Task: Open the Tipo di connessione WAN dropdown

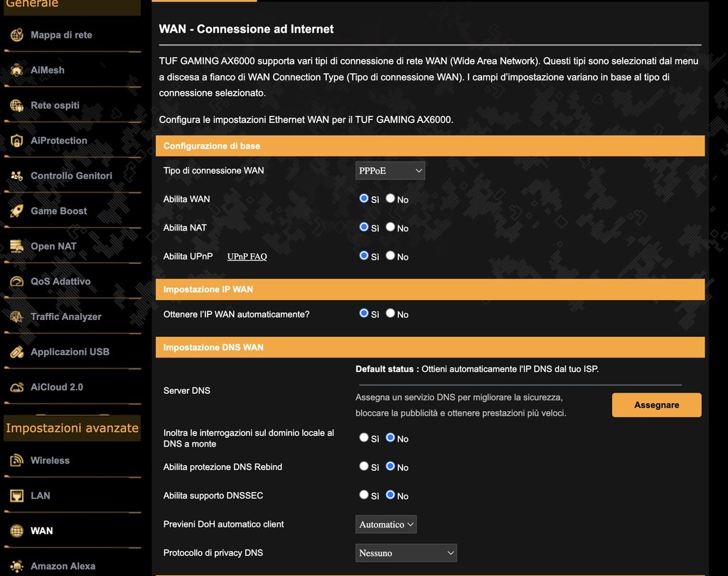Action: coord(390,171)
